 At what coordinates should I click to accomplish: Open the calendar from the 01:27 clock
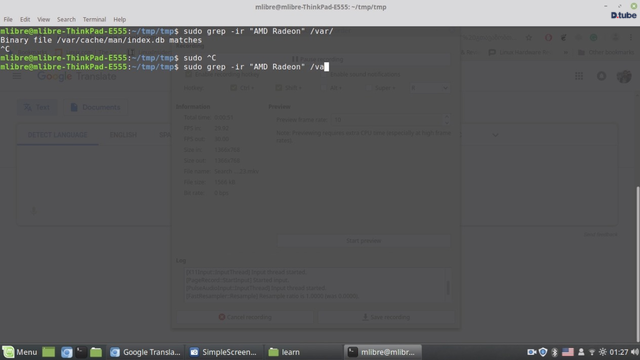[619, 352]
